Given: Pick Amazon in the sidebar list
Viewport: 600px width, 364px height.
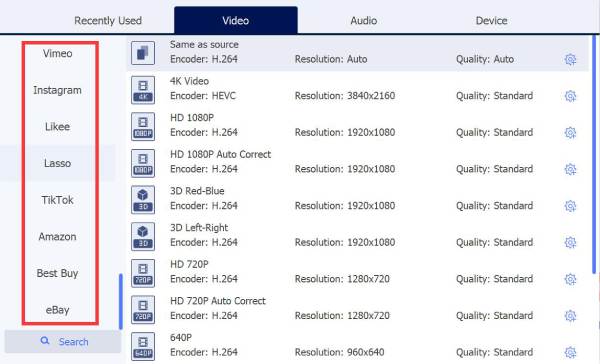Looking at the screenshot, I should pyautogui.click(x=57, y=237).
